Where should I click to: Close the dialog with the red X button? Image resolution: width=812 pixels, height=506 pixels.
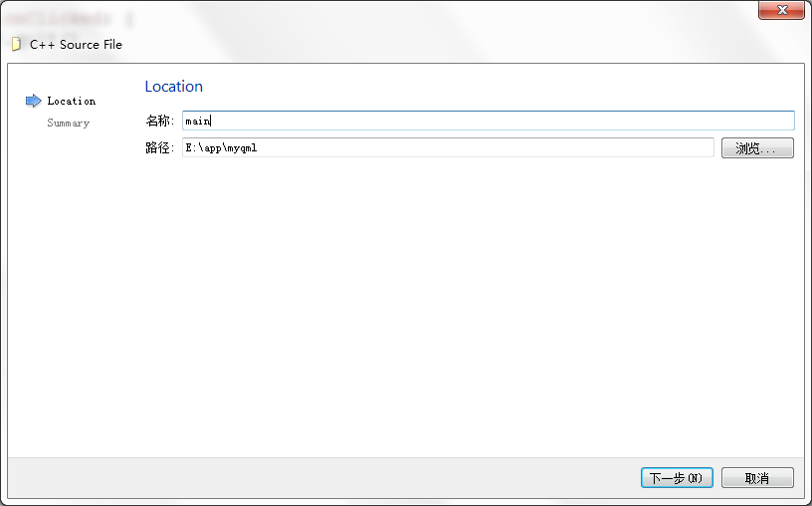pos(781,10)
